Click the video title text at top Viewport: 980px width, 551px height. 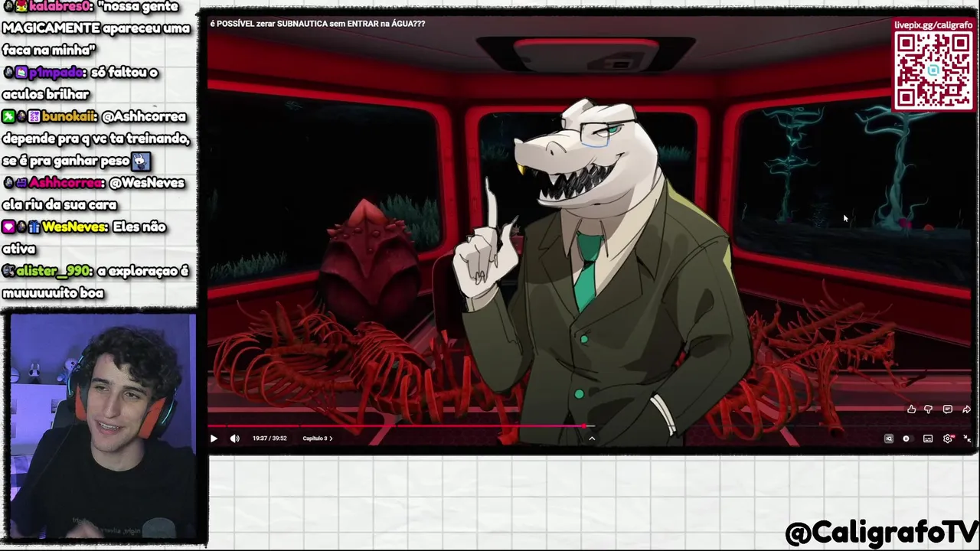[x=318, y=24]
